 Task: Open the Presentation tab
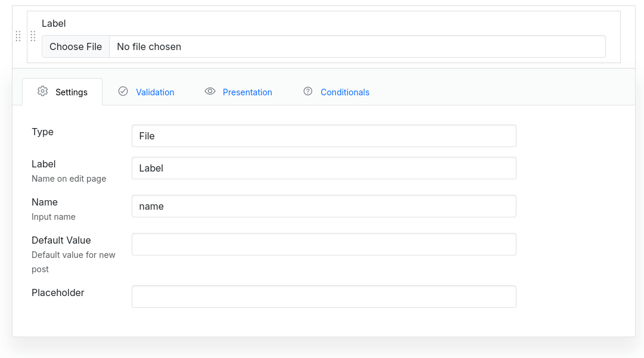tap(247, 92)
